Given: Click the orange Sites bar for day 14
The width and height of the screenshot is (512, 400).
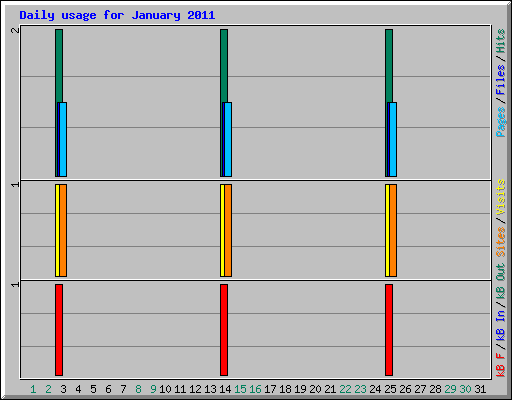Looking at the screenshot, I should coord(228,230).
